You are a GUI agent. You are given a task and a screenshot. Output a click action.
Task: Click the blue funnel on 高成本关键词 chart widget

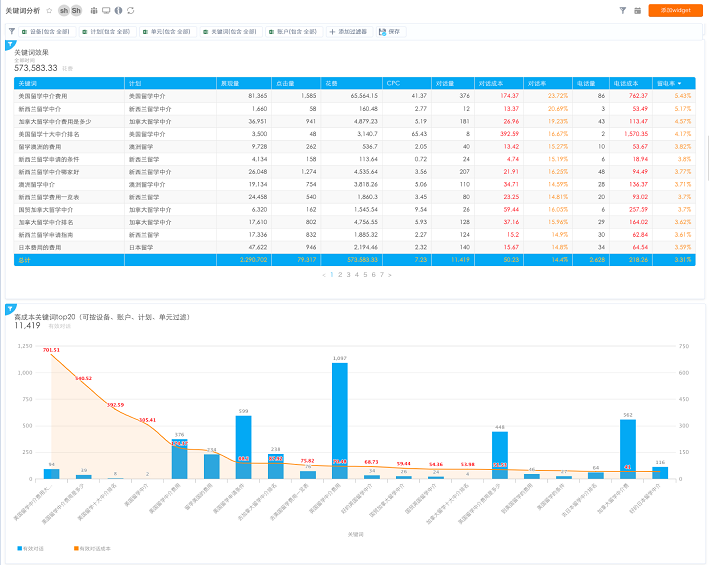click(x=10, y=307)
